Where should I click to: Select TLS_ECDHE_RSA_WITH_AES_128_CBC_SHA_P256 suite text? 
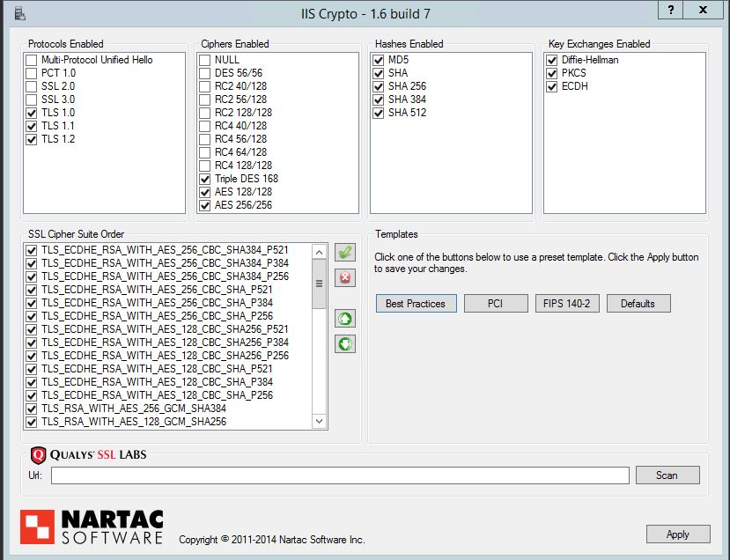tap(157, 395)
